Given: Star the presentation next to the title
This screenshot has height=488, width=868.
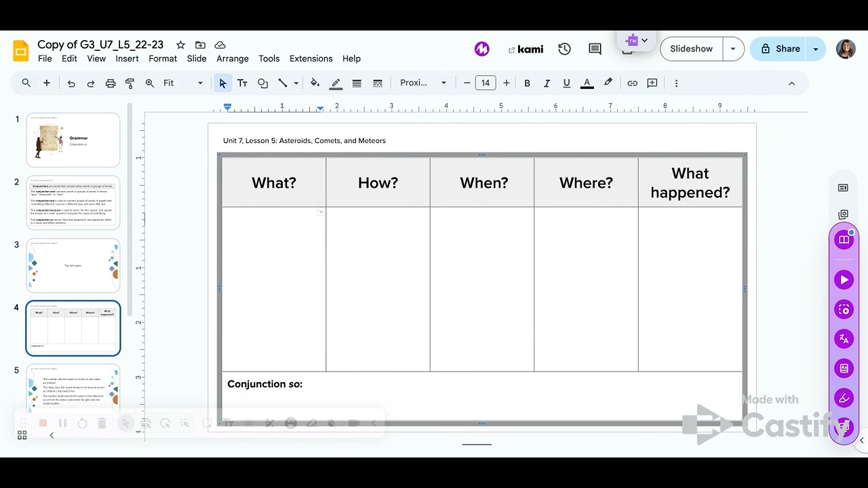Looking at the screenshot, I should tap(180, 45).
